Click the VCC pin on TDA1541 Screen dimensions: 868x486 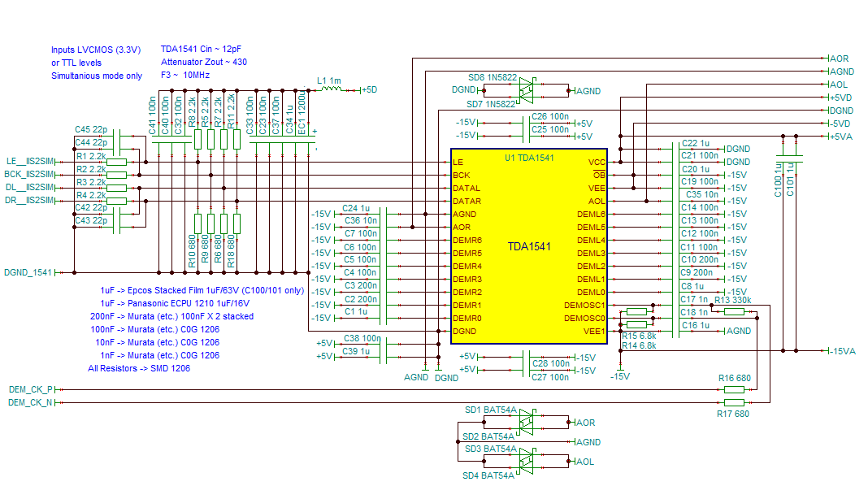(597, 163)
